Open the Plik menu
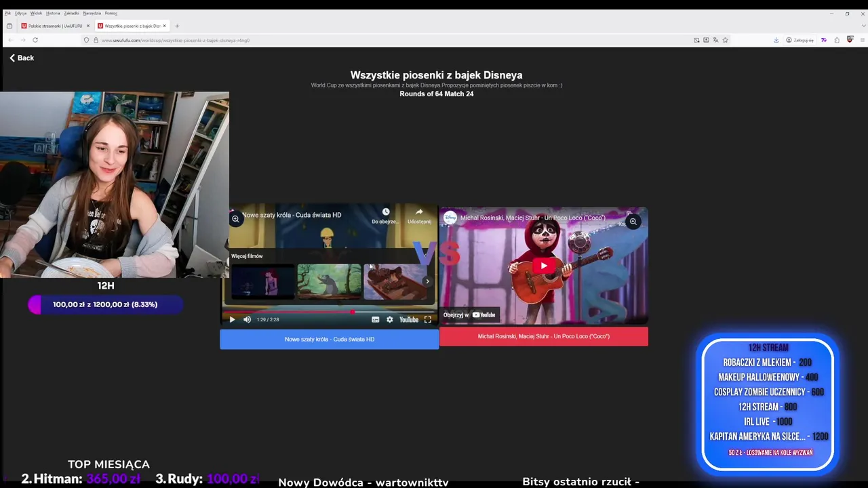This screenshot has height=488, width=868. (7, 13)
